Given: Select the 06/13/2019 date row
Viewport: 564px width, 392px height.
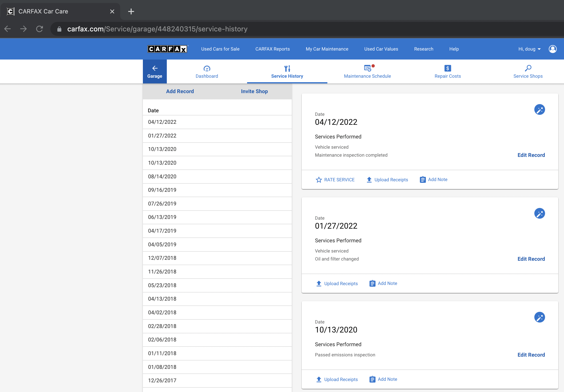Looking at the screenshot, I should pos(217,217).
